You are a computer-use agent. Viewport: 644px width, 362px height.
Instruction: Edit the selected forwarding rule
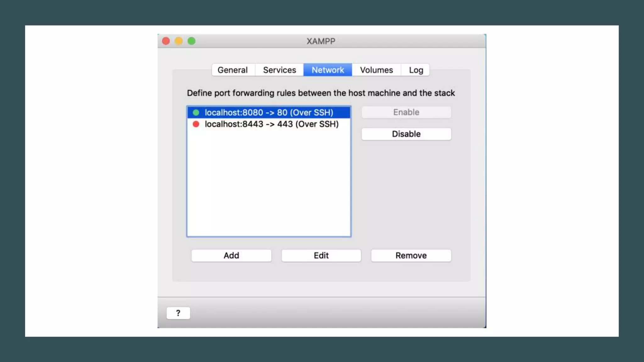(321, 255)
